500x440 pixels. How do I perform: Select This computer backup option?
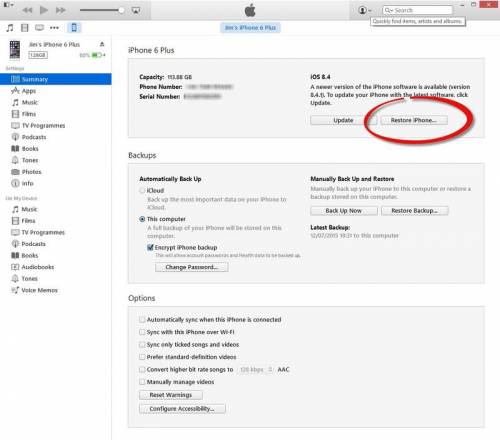point(142,219)
